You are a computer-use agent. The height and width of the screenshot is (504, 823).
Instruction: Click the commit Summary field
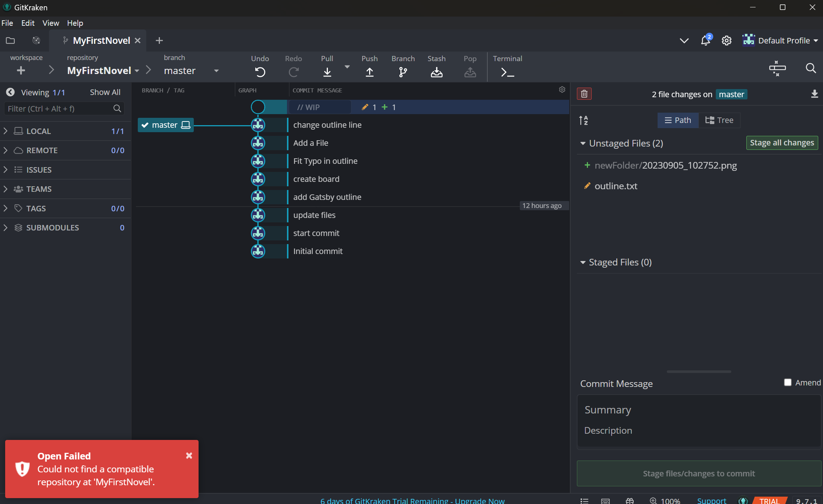pyautogui.click(x=698, y=410)
